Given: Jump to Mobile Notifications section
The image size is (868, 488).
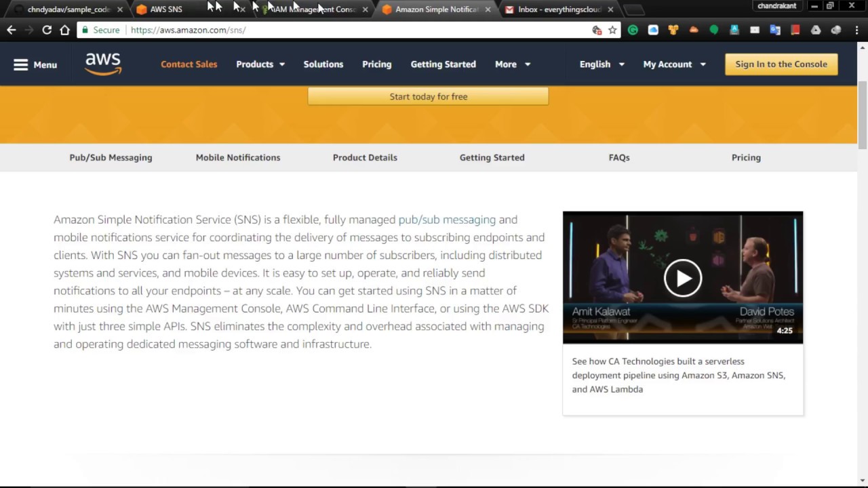Looking at the screenshot, I should [x=238, y=157].
